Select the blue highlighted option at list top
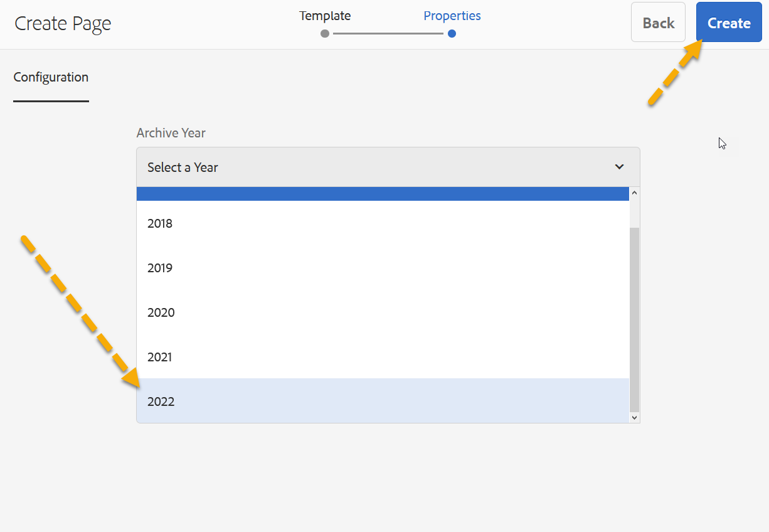The image size is (769, 532). (383, 194)
